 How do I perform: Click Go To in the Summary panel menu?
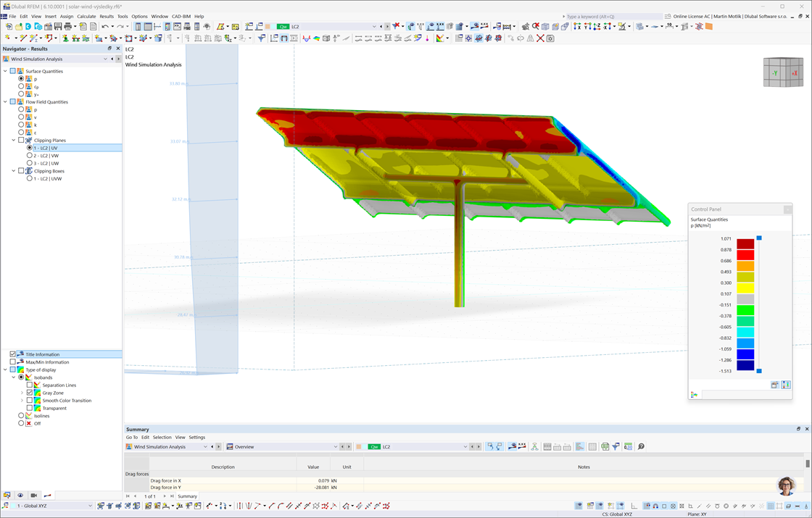pos(132,437)
